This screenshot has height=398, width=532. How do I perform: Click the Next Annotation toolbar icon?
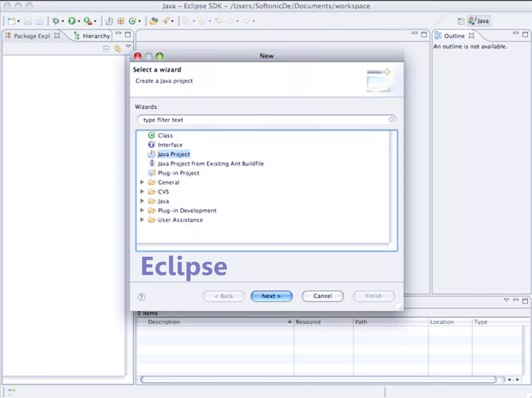[186, 21]
